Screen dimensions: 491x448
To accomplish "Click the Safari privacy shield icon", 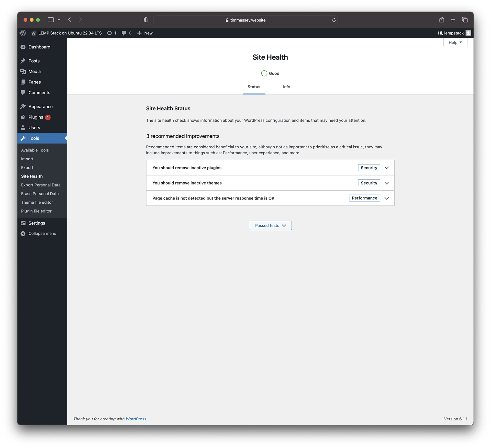I will 146,20.
